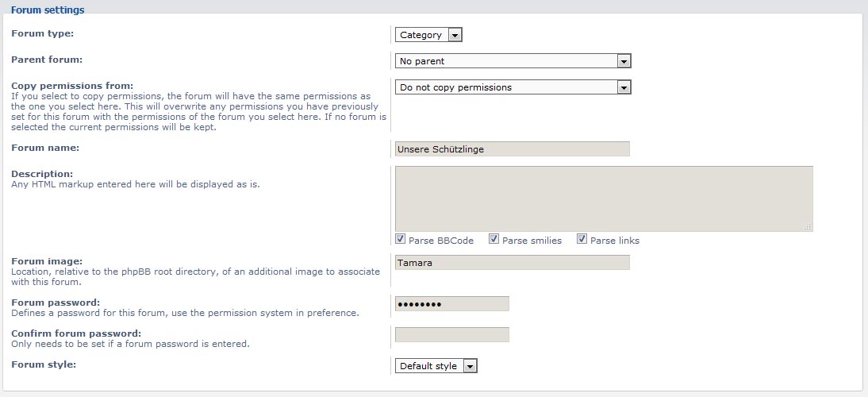Expand the Parent forum dropdown
Screen dimensions: 868x397
(x=513, y=61)
